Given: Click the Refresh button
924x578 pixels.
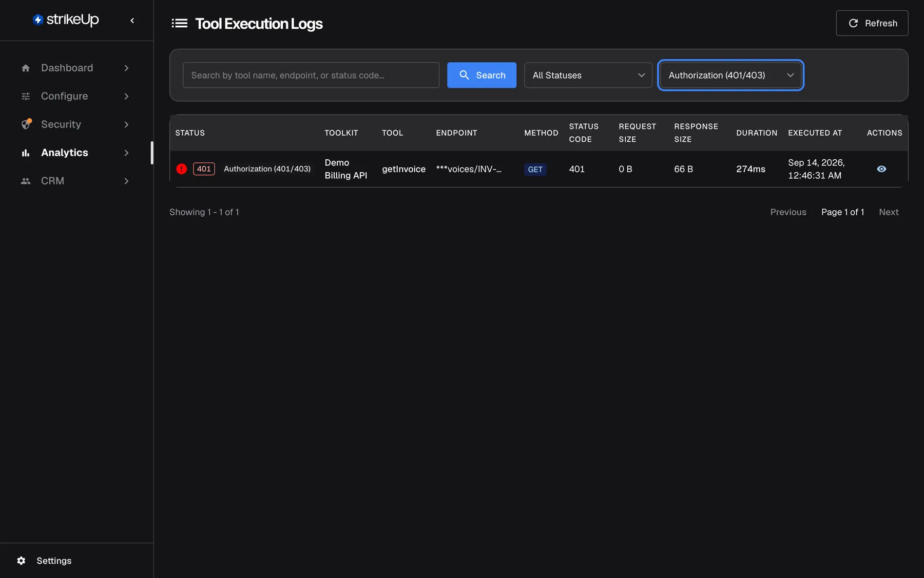Looking at the screenshot, I should point(872,23).
